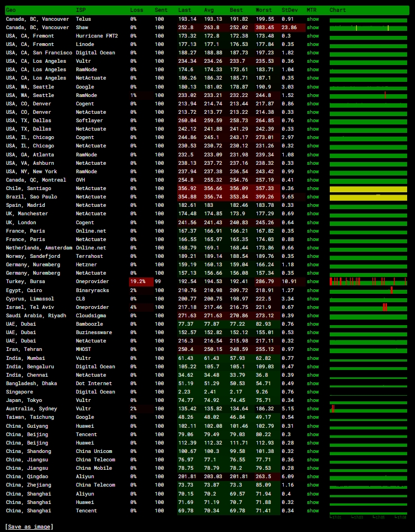Click the Avg column header

coord(209,10)
